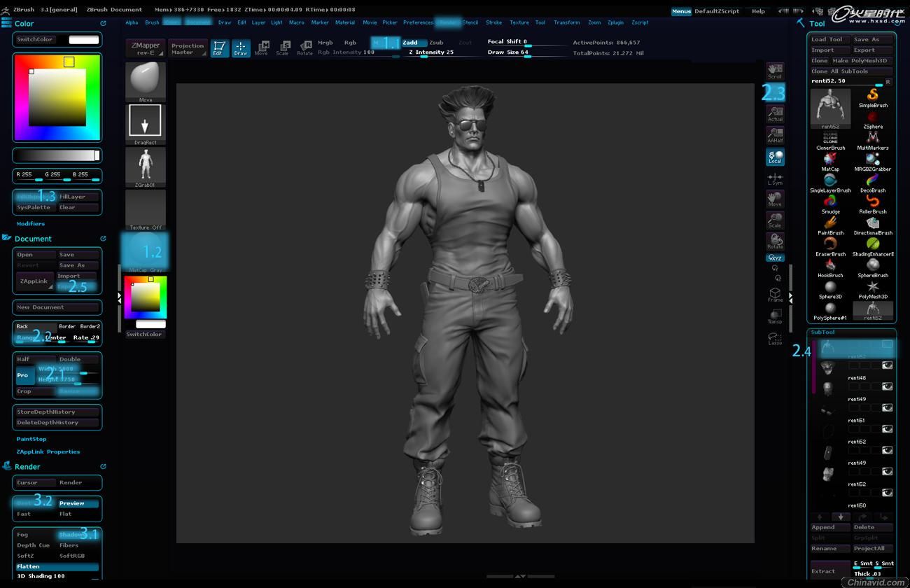Open the ZGrab01 alpha selector
910x588 pixels.
(x=146, y=167)
